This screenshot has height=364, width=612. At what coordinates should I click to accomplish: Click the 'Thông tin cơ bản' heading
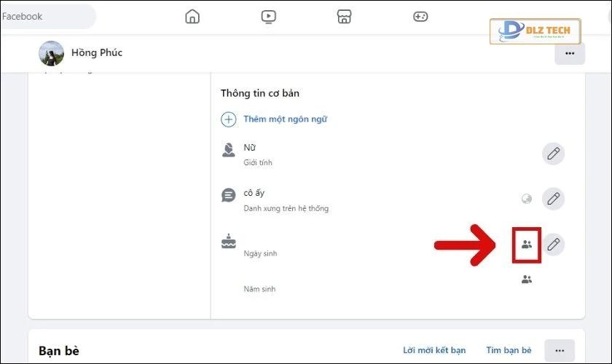[x=260, y=93]
